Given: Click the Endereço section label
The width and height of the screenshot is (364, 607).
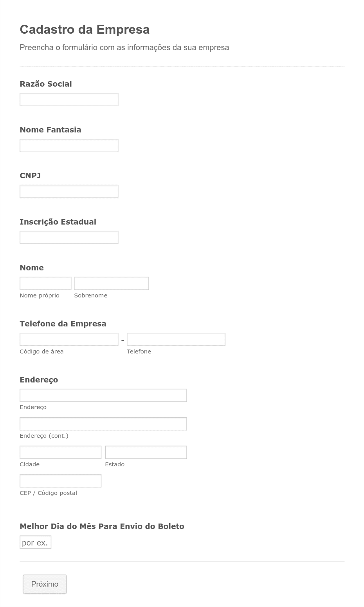Looking at the screenshot, I should point(39,380).
